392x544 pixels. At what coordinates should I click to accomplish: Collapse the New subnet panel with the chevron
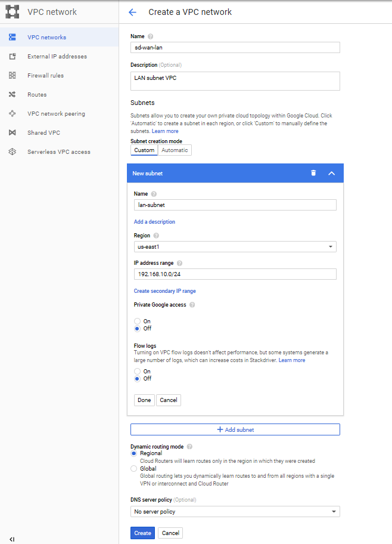[x=332, y=173]
